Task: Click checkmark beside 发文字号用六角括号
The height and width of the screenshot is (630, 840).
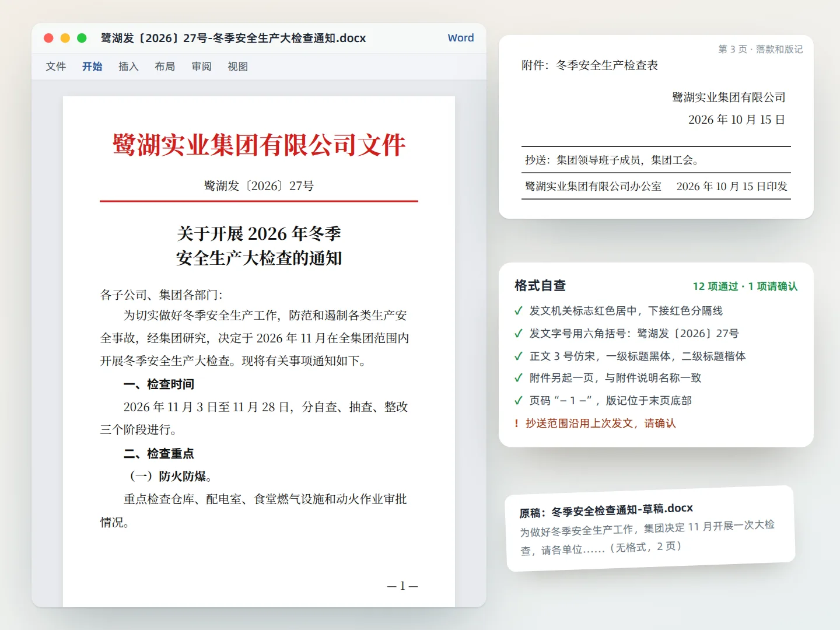Action: (x=518, y=334)
